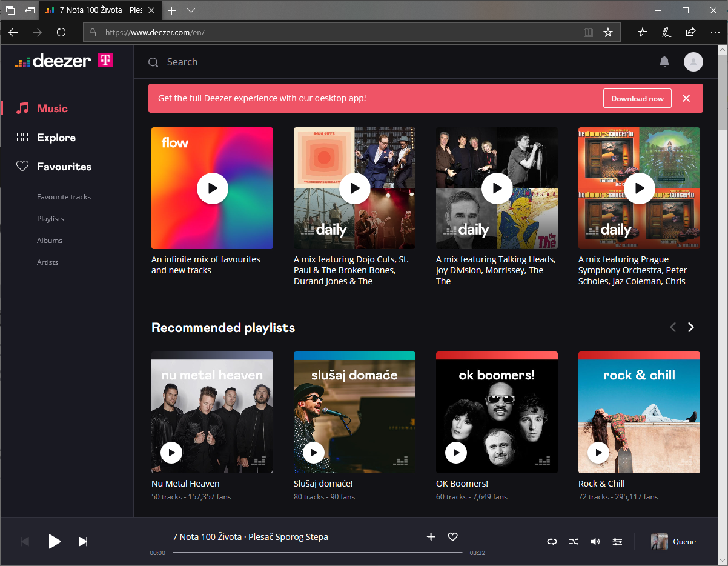Open the user profile avatar
The image size is (728, 566).
[693, 62]
